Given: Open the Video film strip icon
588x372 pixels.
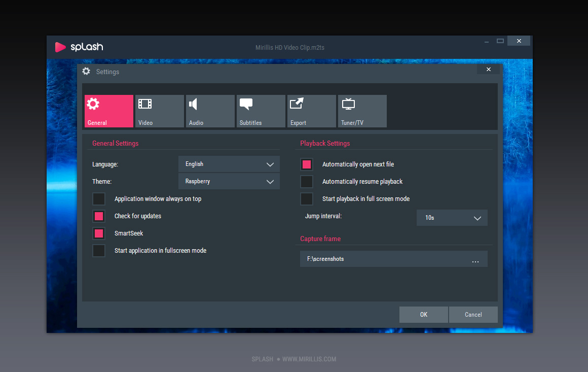Looking at the screenshot, I should (145, 105).
